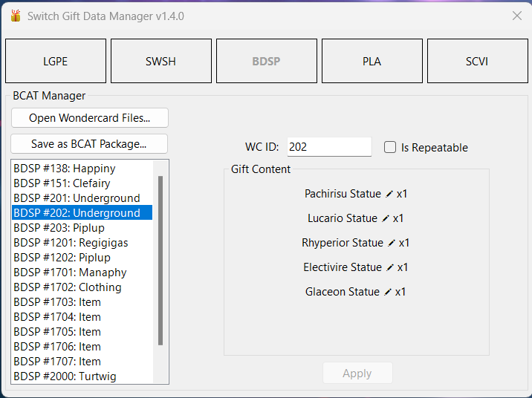
Task: Select BDSP #1705: Item entry
Action: pos(82,332)
